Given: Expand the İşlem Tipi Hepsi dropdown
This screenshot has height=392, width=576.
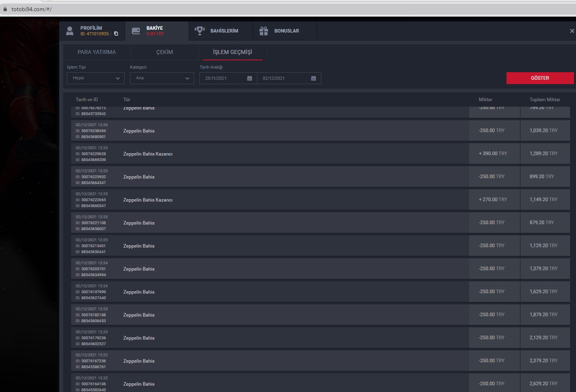Looking at the screenshot, I should pos(96,78).
